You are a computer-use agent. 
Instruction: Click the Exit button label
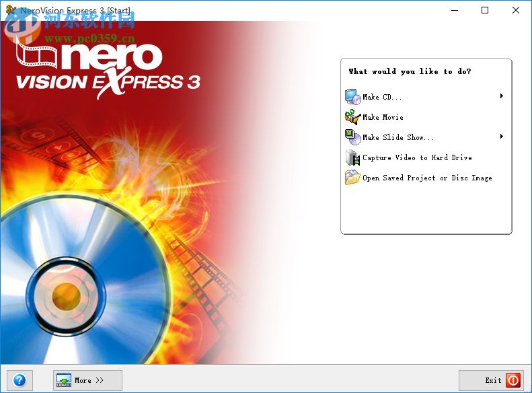(493, 380)
